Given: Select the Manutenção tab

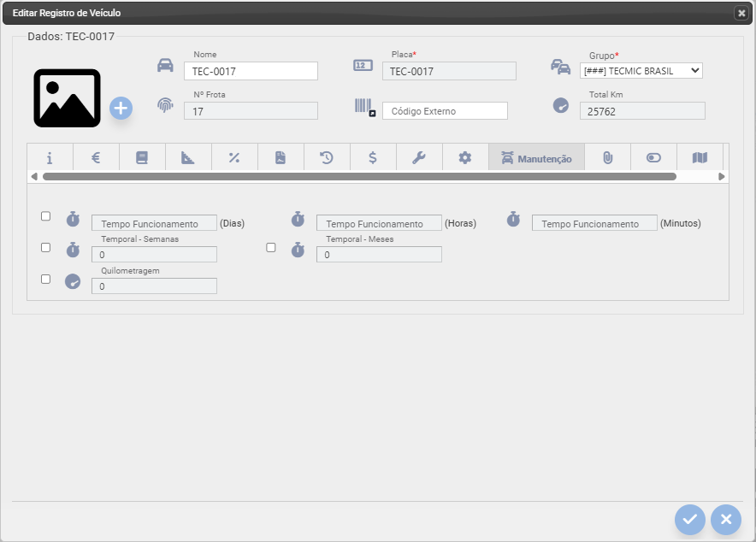Looking at the screenshot, I should (536, 157).
